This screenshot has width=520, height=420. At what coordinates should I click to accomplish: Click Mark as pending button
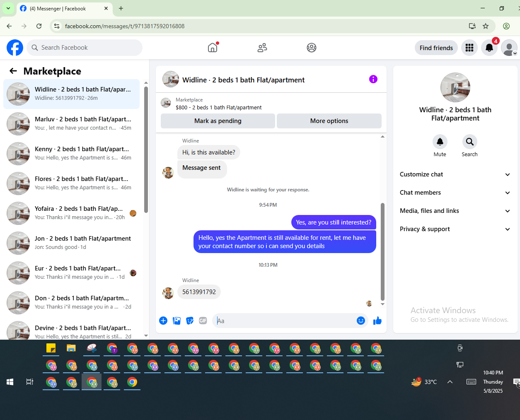(218, 121)
